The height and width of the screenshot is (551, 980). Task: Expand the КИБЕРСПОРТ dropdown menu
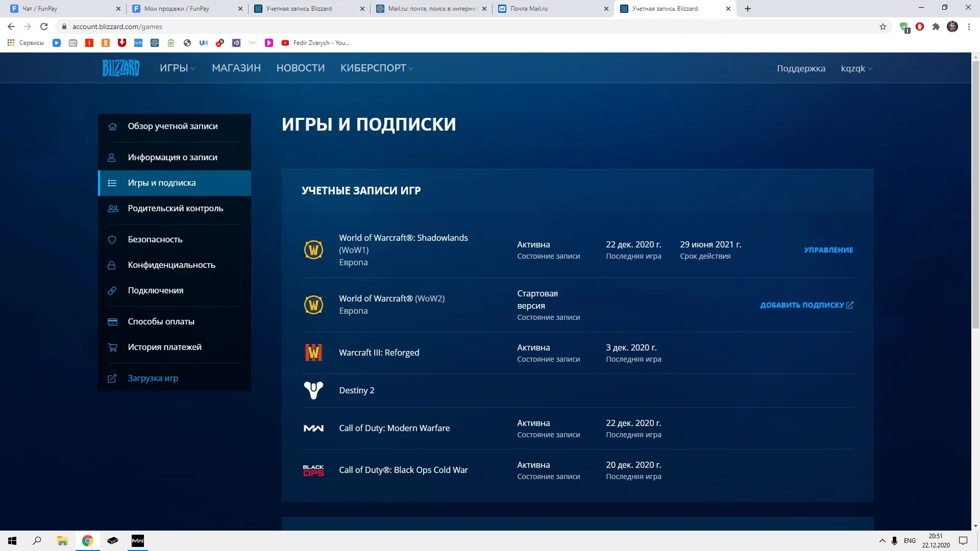(x=377, y=68)
